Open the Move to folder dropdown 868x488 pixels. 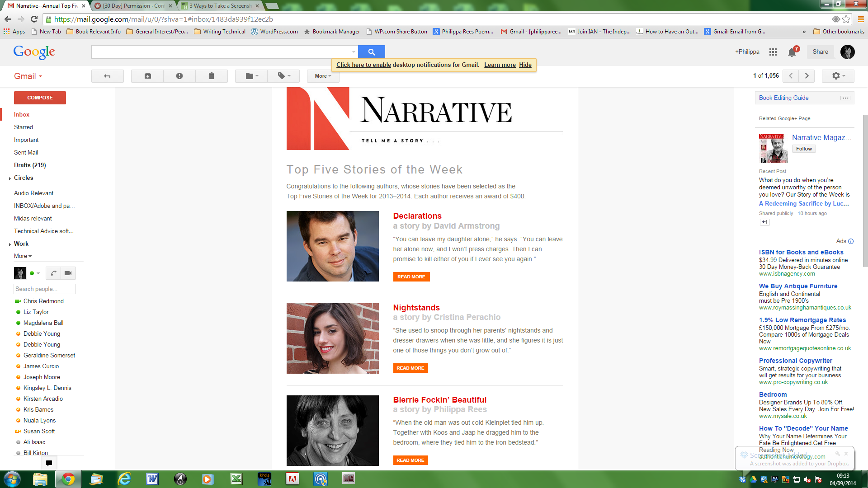point(252,76)
